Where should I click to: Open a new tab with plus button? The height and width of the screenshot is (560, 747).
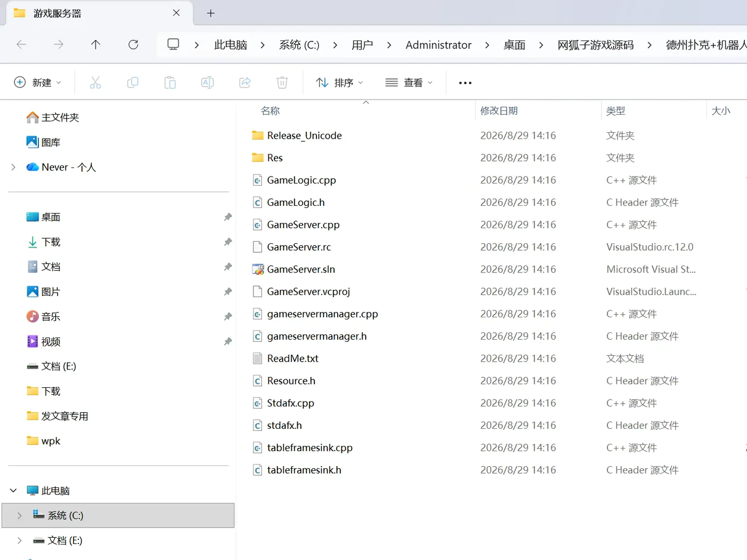(211, 13)
